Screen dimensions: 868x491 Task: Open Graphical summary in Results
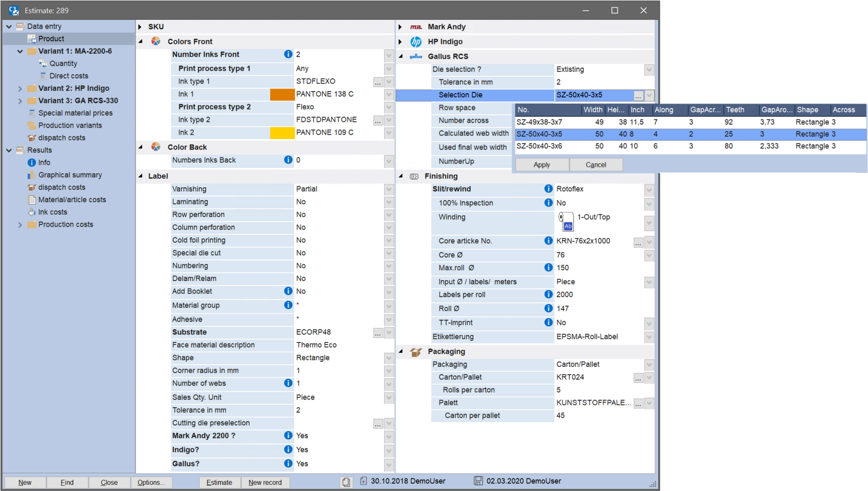point(70,175)
